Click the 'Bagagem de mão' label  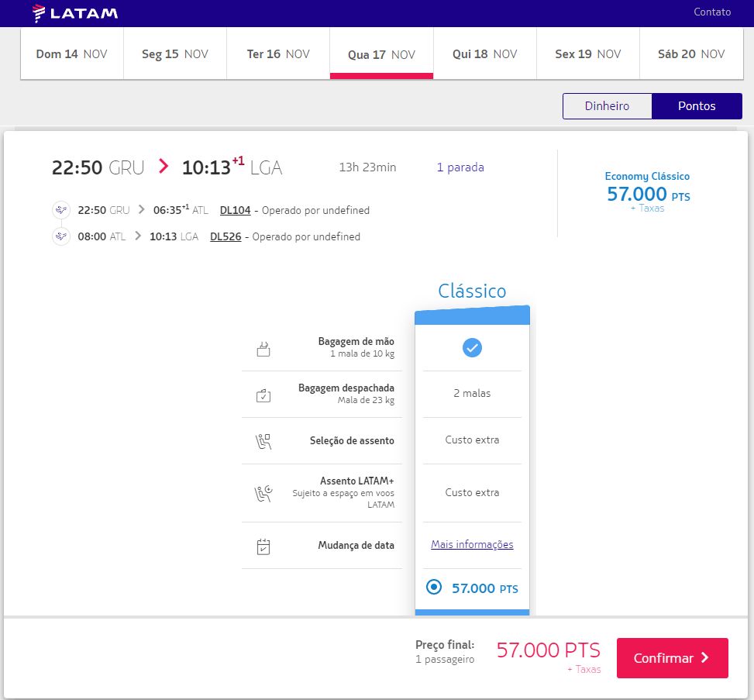[356, 341]
